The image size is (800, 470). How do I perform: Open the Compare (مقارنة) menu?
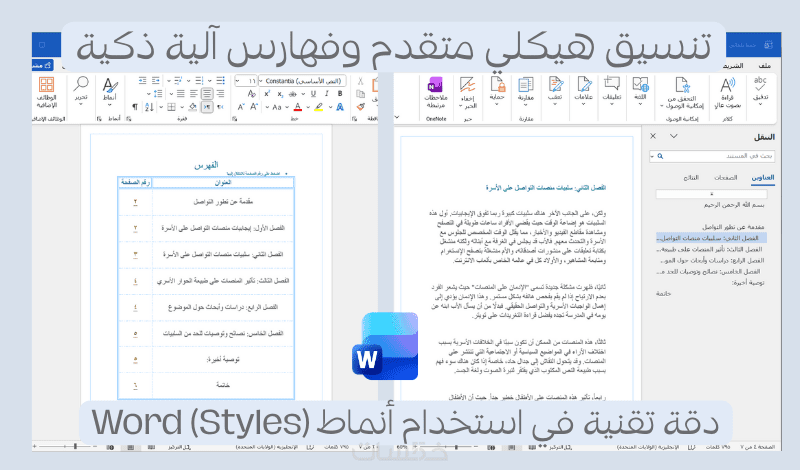(x=526, y=91)
